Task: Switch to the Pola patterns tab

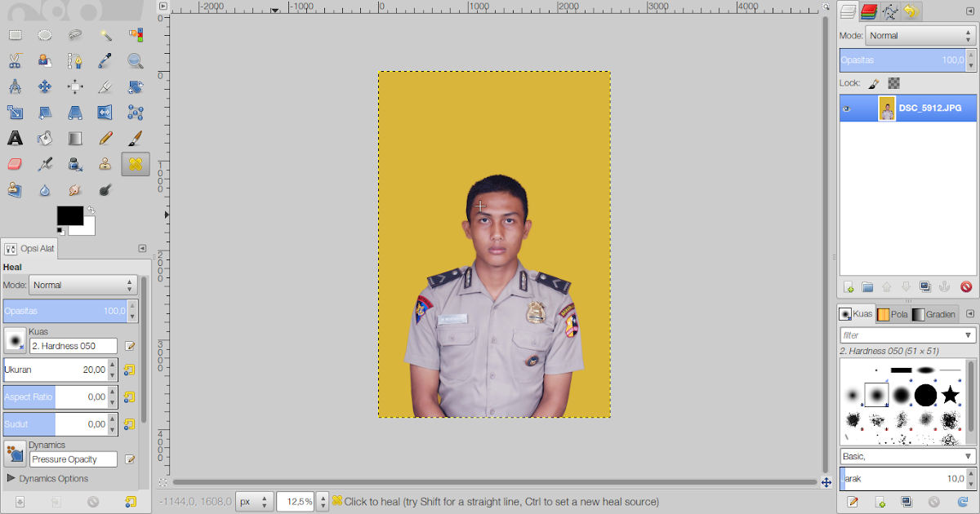Action: coord(893,314)
